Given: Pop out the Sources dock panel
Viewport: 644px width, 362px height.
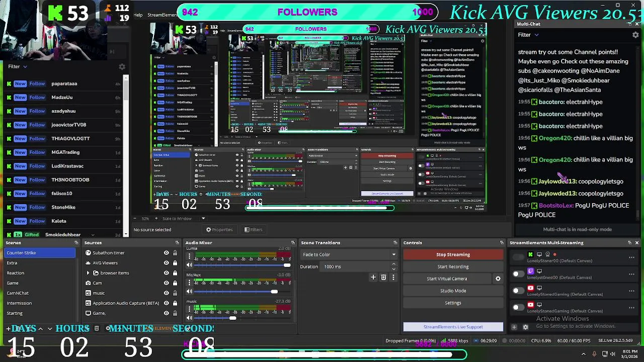Looking at the screenshot, I should pos(177,243).
